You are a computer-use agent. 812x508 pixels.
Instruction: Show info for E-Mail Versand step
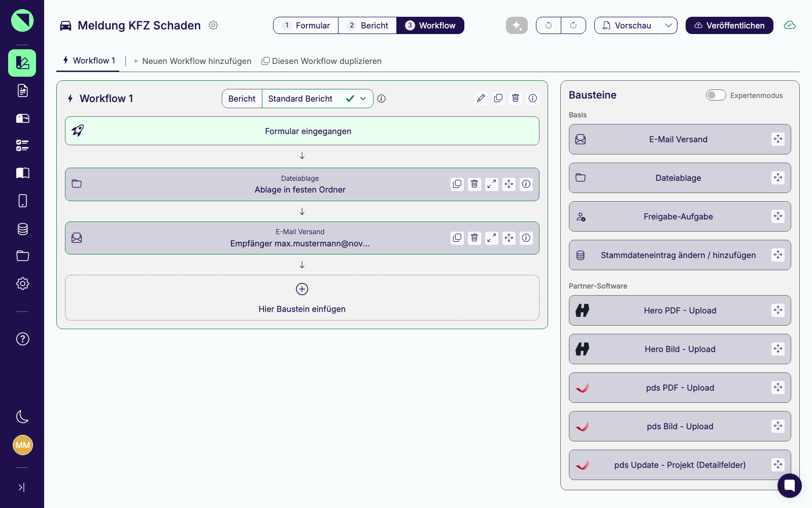(x=526, y=238)
